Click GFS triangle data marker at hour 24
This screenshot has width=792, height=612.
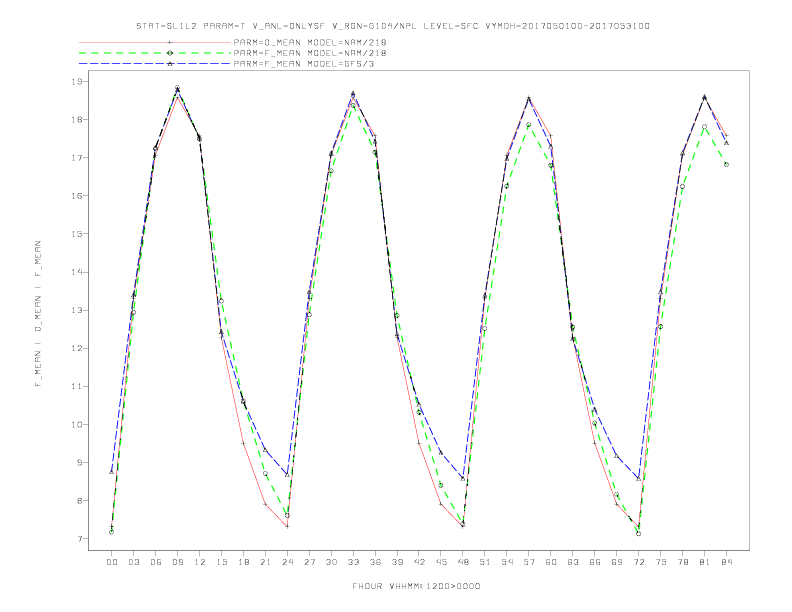(x=287, y=475)
